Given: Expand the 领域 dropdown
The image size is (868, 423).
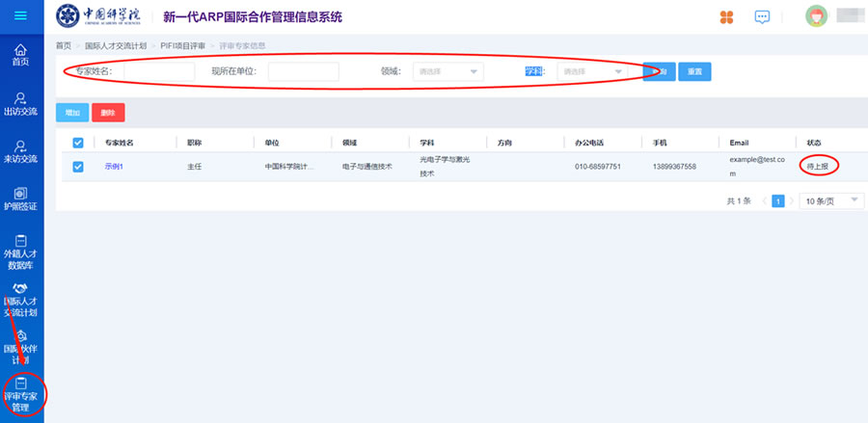Looking at the screenshot, I should click(448, 71).
